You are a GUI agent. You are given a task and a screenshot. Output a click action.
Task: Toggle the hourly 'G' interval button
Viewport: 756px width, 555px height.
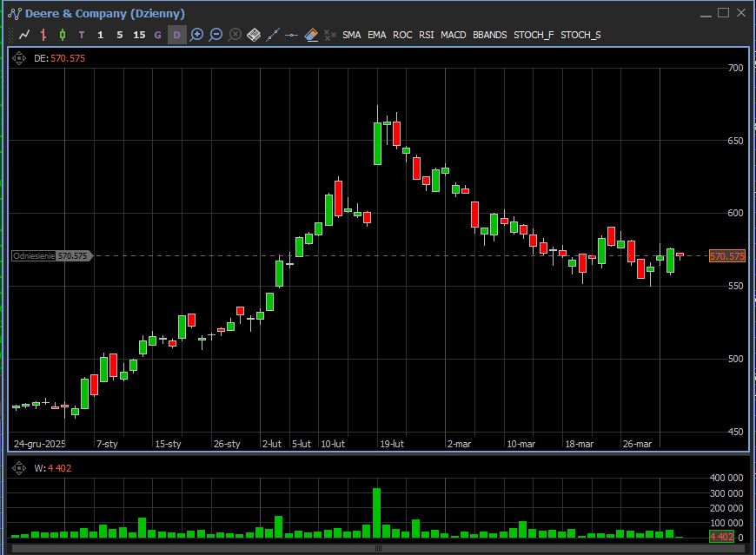[157, 35]
